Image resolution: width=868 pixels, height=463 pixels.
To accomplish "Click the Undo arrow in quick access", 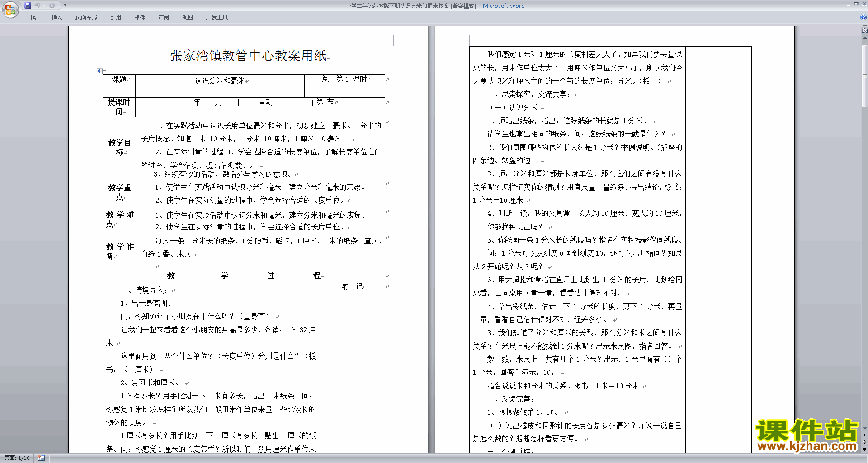I will click(x=37, y=5).
